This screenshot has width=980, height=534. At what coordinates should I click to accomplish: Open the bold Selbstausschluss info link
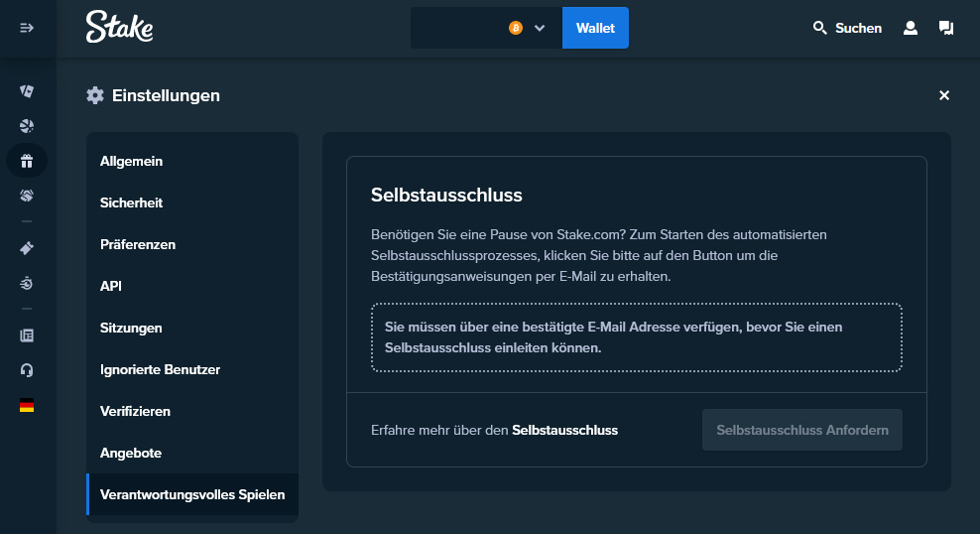click(565, 430)
